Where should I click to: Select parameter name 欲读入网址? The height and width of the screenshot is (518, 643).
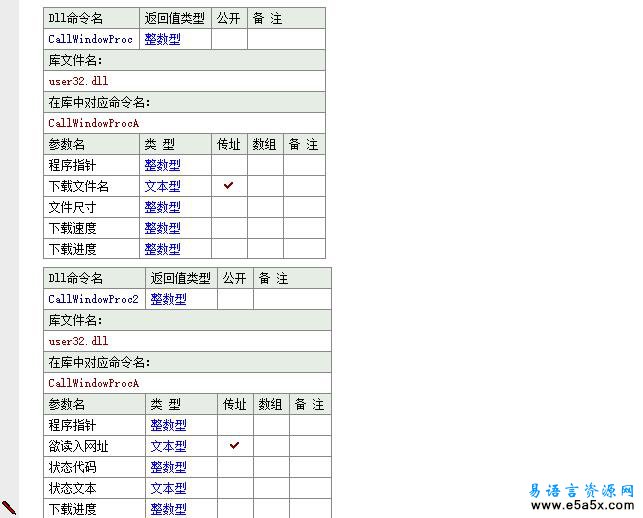pyautogui.click(x=94, y=446)
